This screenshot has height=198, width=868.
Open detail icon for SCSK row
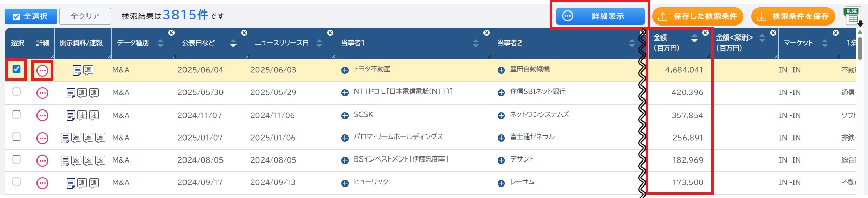pyautogui.click(x=42, y=115)
